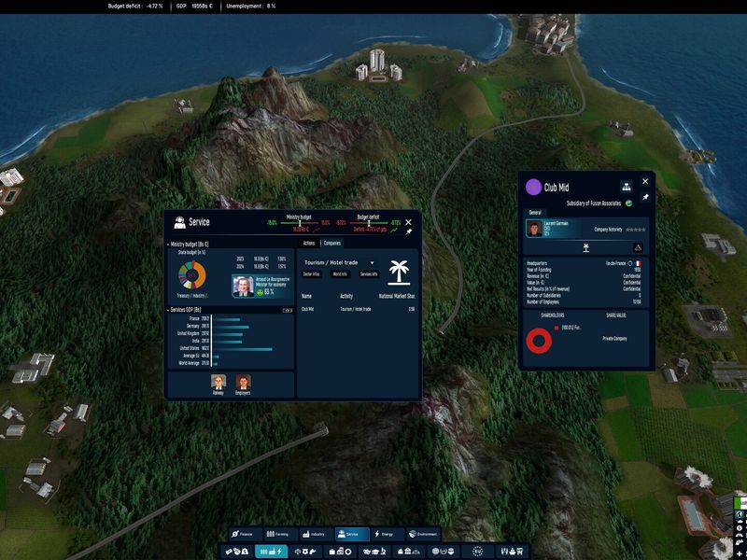
Task: Adjust the Budget deficit slider handle
Action: (369, 223)
